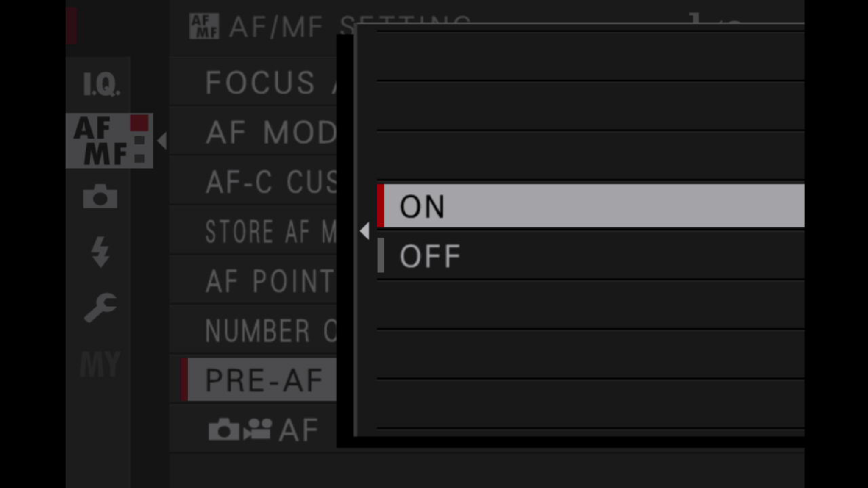The width and height of the screenshot is (868, 488).
Task: Click the AF/MF SETTING header title
Action: [275, 27]
